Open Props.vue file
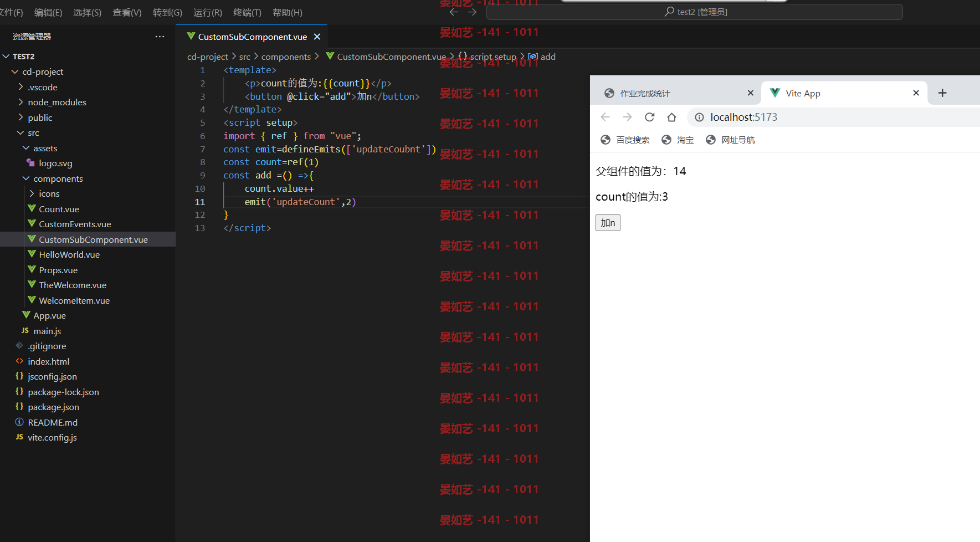 click(88, 270)
